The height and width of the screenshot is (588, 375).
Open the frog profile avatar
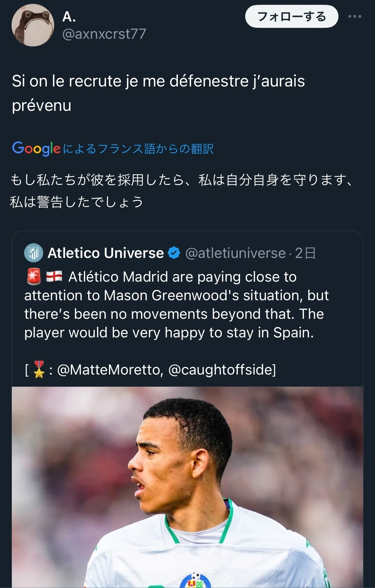click(x=33, y=25)
